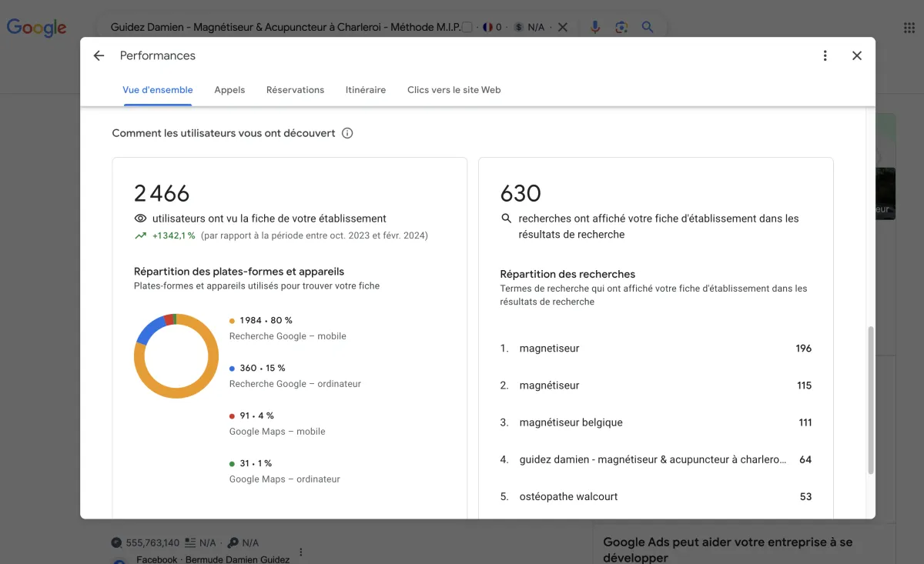Screen dimensions: 924x564
Task: Start voice search with the microphone icon
Action: [595, 27]
